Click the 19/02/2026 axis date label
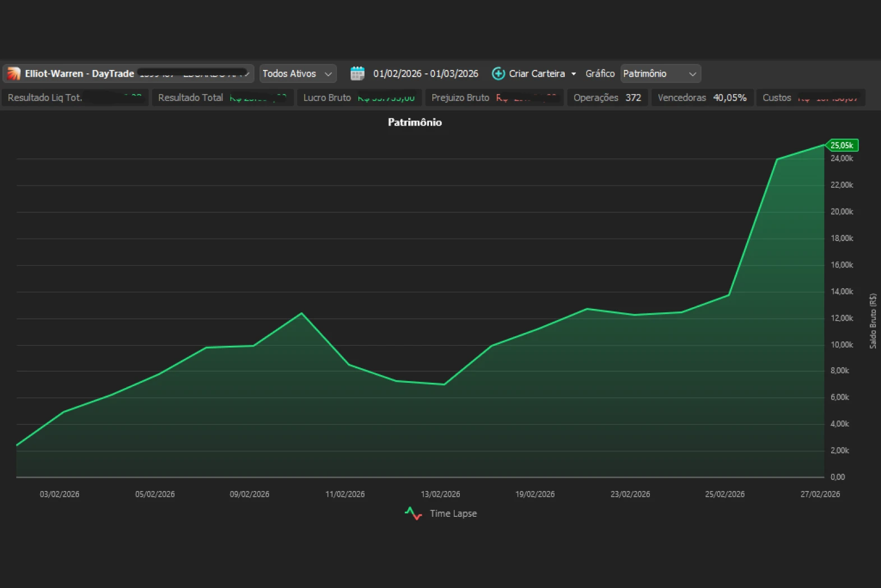Image resolution: width=881 pixels, height=588 pixels. pos(535,494)
